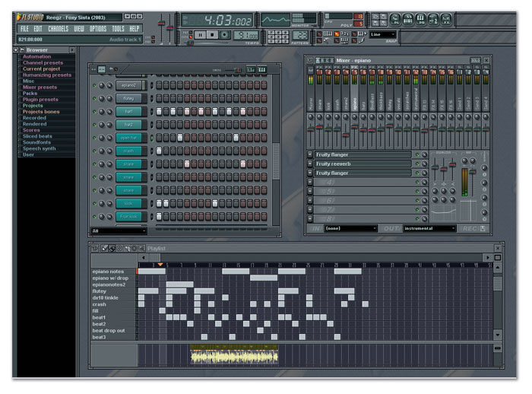Open the browser shortcut icon in toolbar
The width and height of the screenshot is (532, 394).
point(433,19)
